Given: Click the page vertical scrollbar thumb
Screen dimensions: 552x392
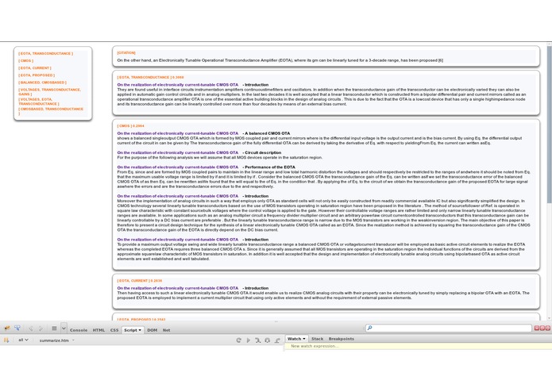Looking at the screenshot, I should pos(549,125).
